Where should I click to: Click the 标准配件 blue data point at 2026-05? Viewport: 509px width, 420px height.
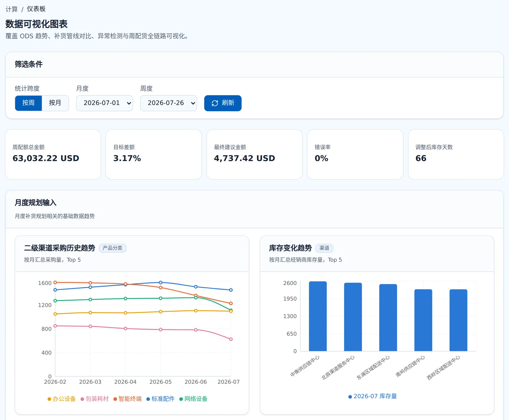[161, 283]
